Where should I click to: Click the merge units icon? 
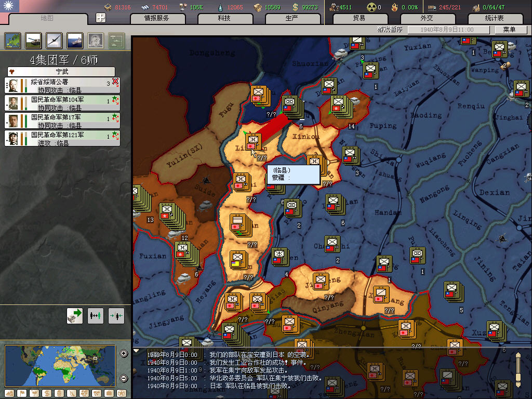pyautogui.click(x=116, y=315)
